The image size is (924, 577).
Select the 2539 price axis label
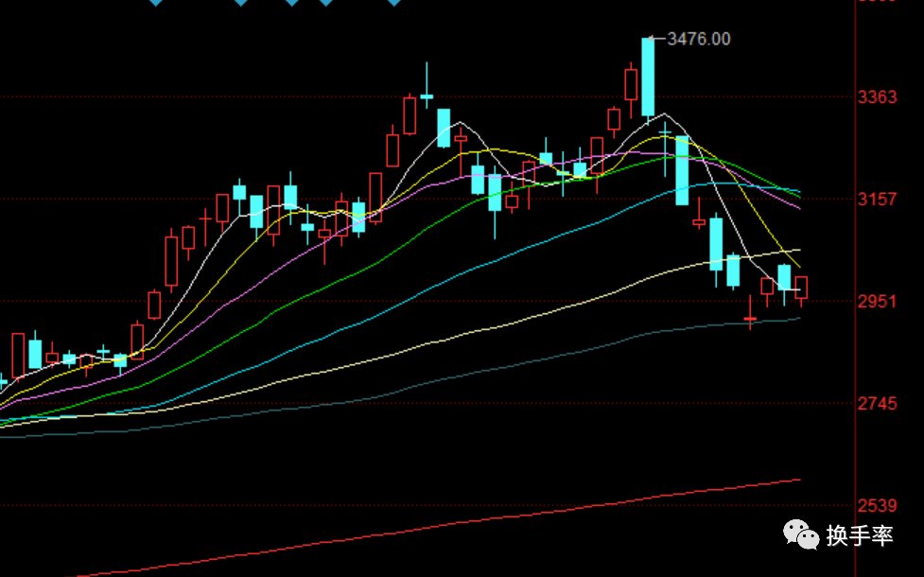pyautogui.click(x=878, y=506)
